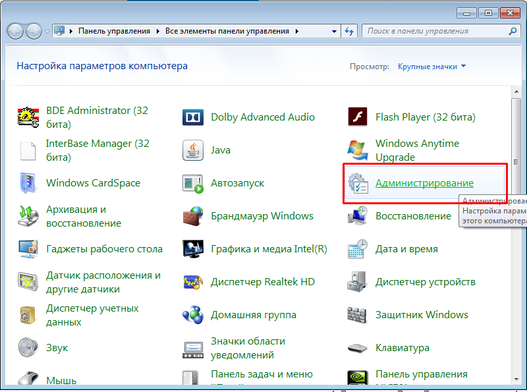Open the Desktop Gadgets (Гаджеты) icon
527x392 pixels.
point(28,249)
